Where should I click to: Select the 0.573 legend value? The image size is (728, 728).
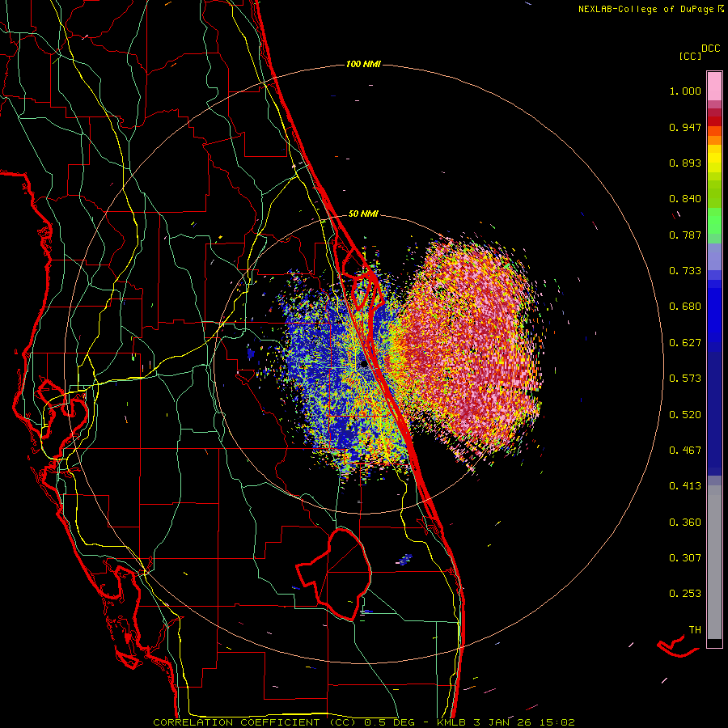(685, 379)
